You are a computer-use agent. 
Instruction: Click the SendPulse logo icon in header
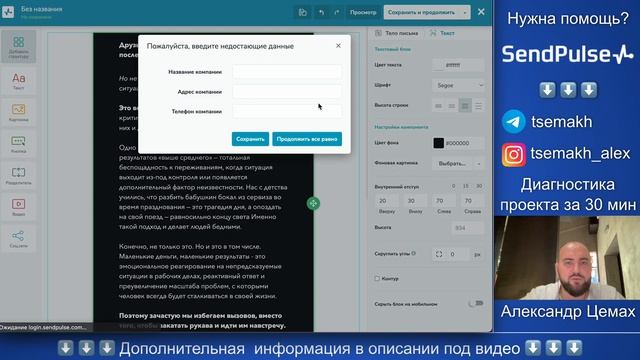pyautogui.click(x=8, y=12)
